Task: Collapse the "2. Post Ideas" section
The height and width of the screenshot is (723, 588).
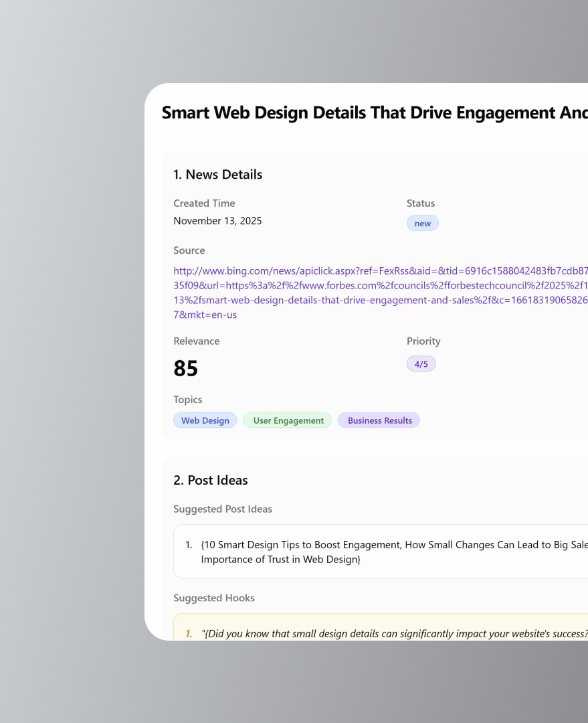Action: (211, 480)
